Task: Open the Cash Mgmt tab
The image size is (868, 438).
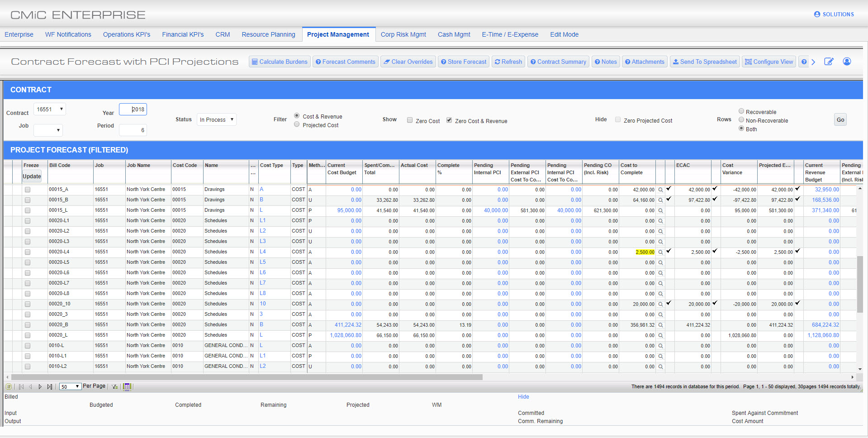Action: (x=454, y=34)
